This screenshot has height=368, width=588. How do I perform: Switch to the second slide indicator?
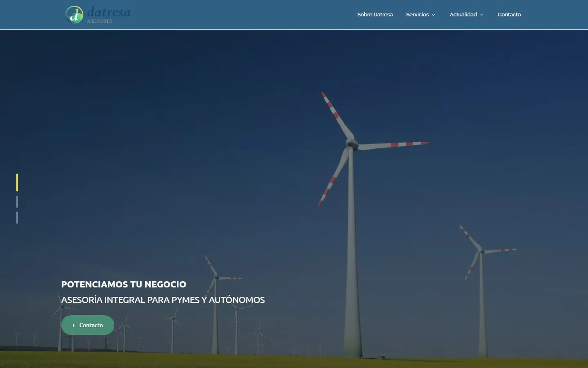tap(17, 202)
